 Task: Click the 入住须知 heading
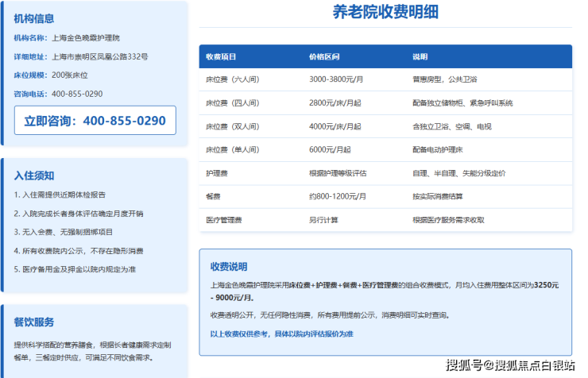pos(33,175)
